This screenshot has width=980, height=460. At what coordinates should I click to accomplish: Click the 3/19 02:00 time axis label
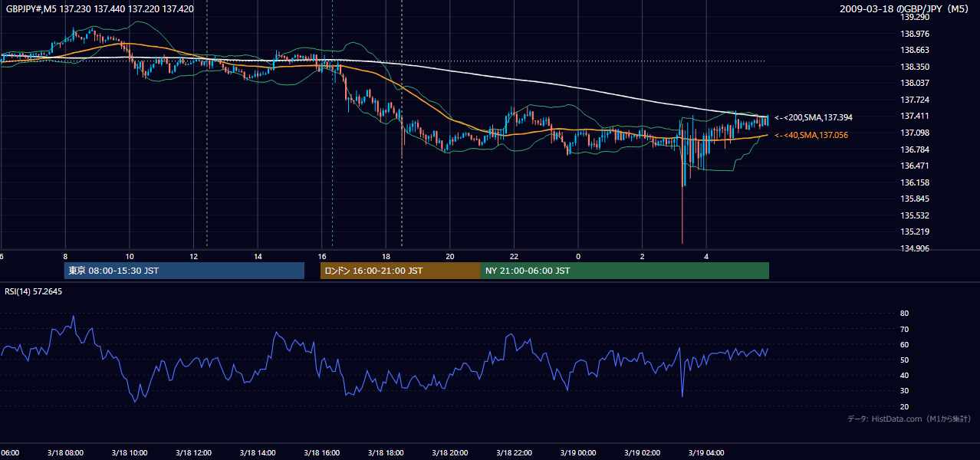643,453
